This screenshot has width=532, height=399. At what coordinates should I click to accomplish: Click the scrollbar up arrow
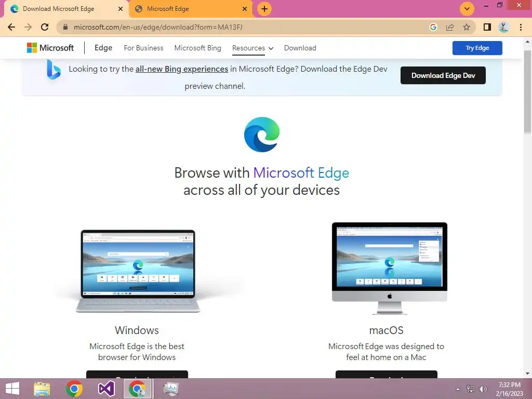(x=527, y=42)
